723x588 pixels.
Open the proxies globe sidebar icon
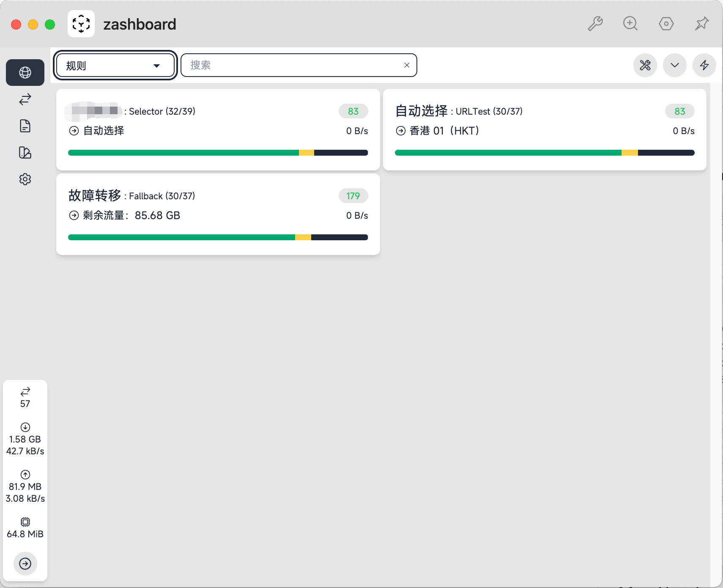click(x=25, y=72)
